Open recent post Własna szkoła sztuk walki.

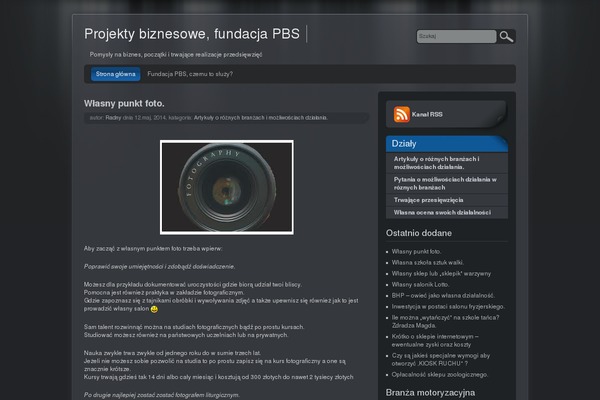(427, 263)
